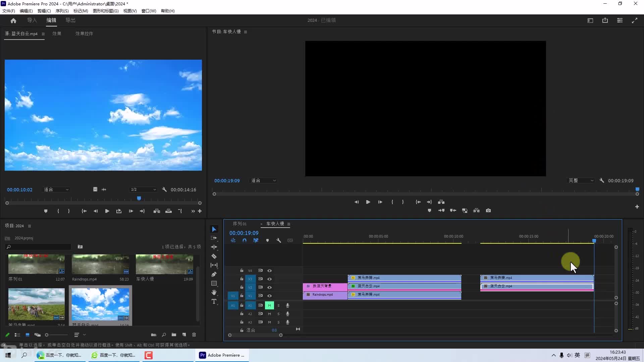Switch Project panel to list view
Screen dimensions: 644x362
[17, 335]
